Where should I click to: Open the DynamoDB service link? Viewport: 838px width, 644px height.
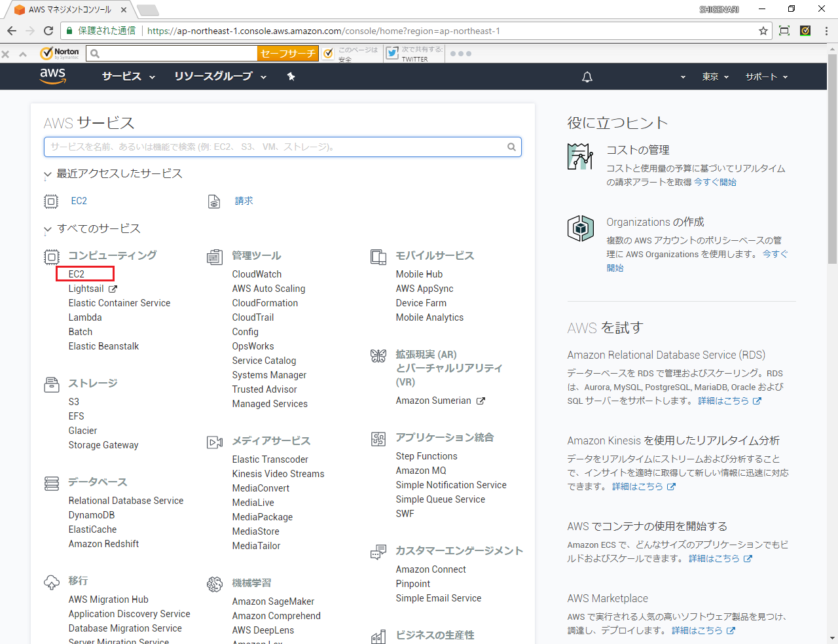[92, 515]
